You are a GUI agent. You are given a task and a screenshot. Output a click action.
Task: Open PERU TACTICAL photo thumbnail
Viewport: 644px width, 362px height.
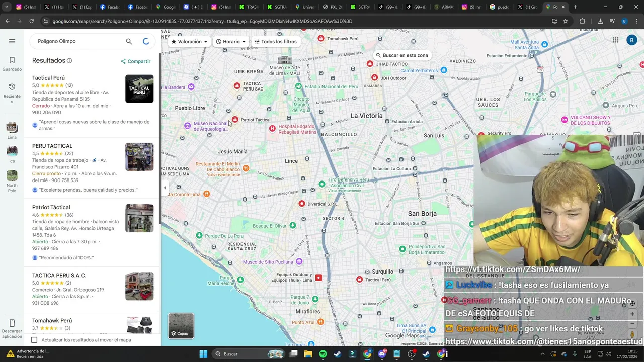tap(139, 157)
